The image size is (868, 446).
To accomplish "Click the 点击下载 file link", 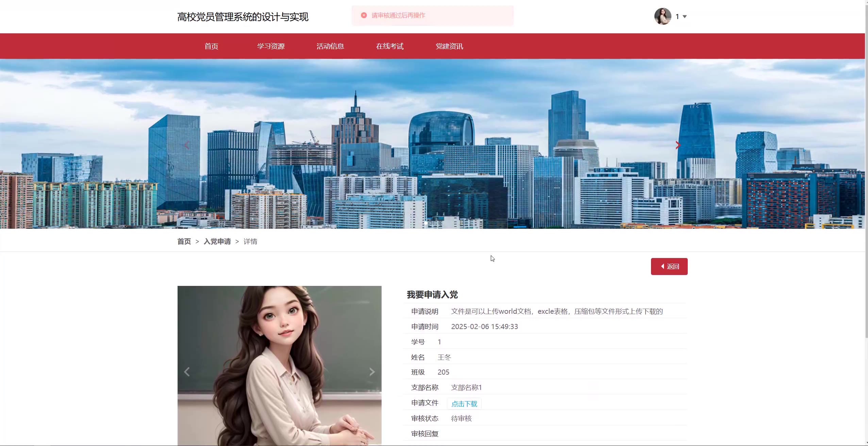I will (464, 404).
